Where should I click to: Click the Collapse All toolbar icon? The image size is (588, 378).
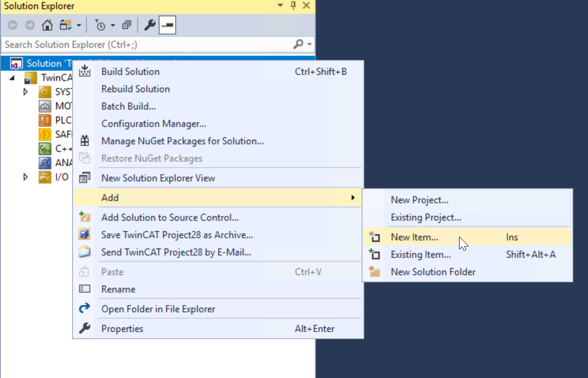[x=127, y=25]
